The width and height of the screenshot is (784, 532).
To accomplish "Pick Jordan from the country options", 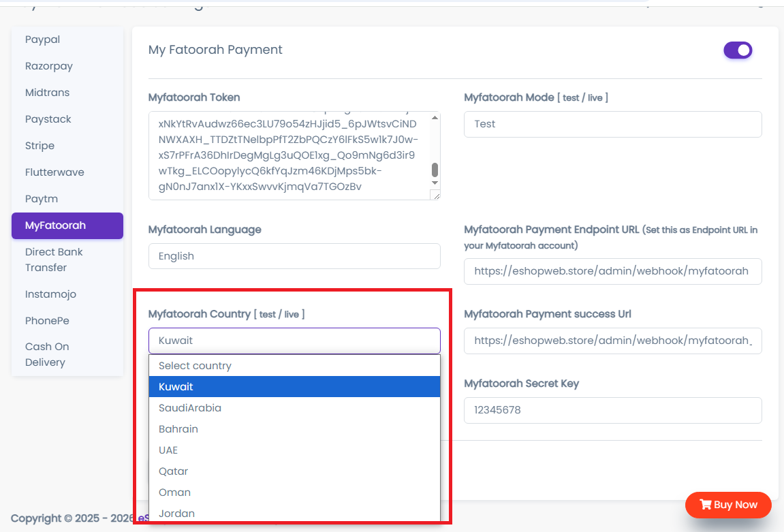I will click(294, 513).
